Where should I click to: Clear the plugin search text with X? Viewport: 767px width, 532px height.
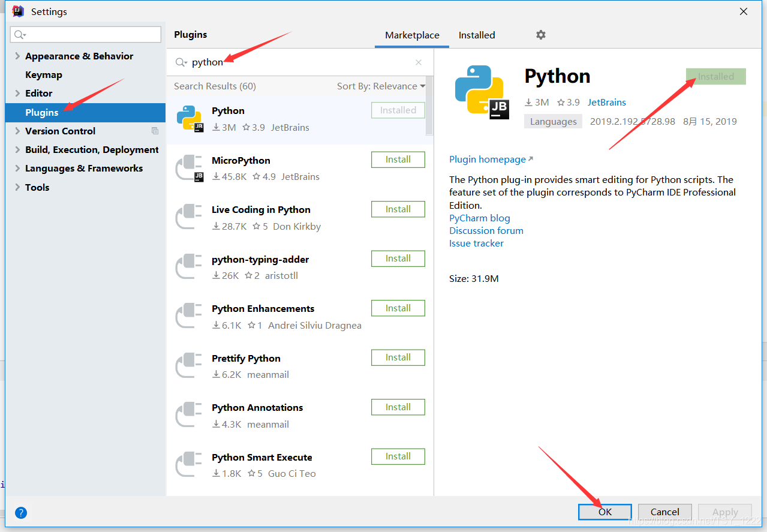coord(419,62)
